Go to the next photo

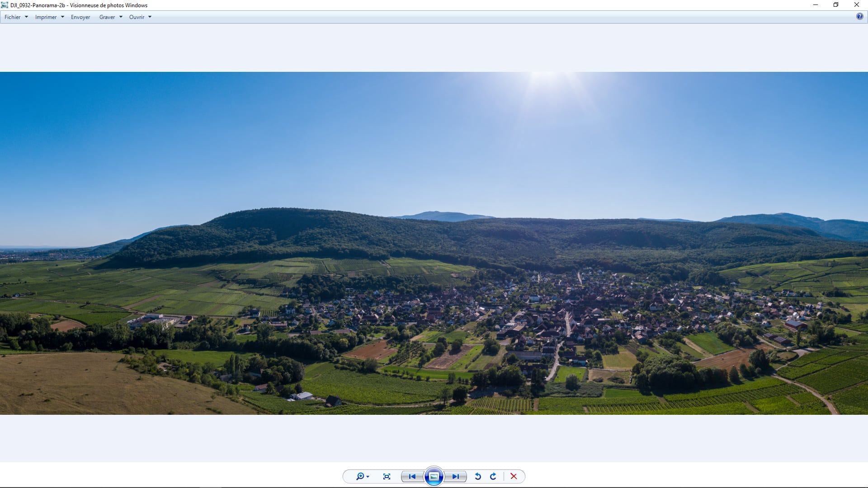click(x=456, y=476)
